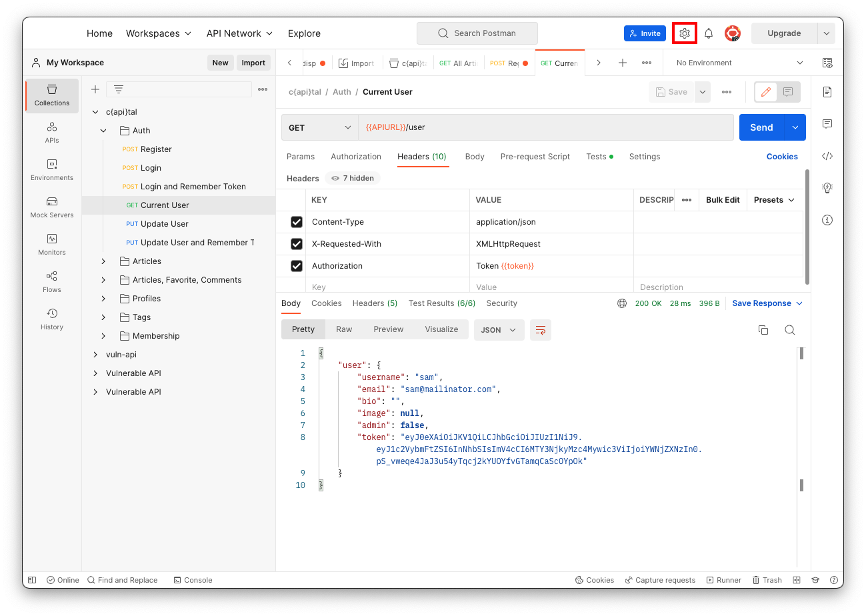Open Capture requests in the status bar

click(660, 580)
